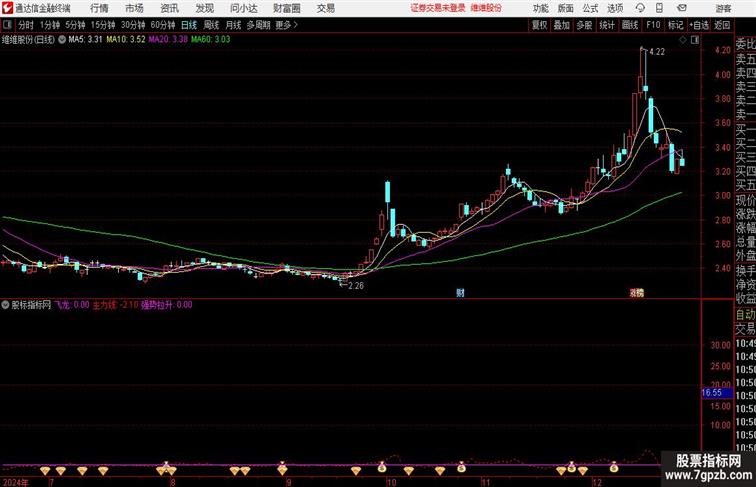The image size is (756, 487).
Task: Switch to the 60分钟 period tab
Action: coord(163,25)
